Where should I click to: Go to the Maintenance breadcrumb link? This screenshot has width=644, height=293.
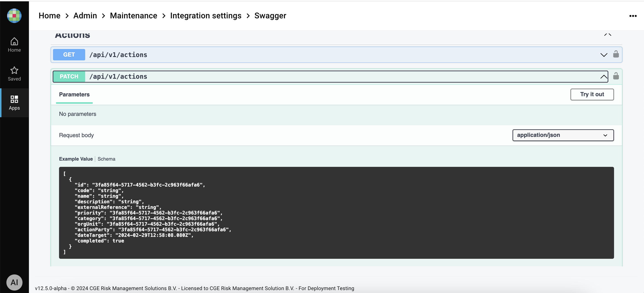pyautogui.click(x=133, y=16)
